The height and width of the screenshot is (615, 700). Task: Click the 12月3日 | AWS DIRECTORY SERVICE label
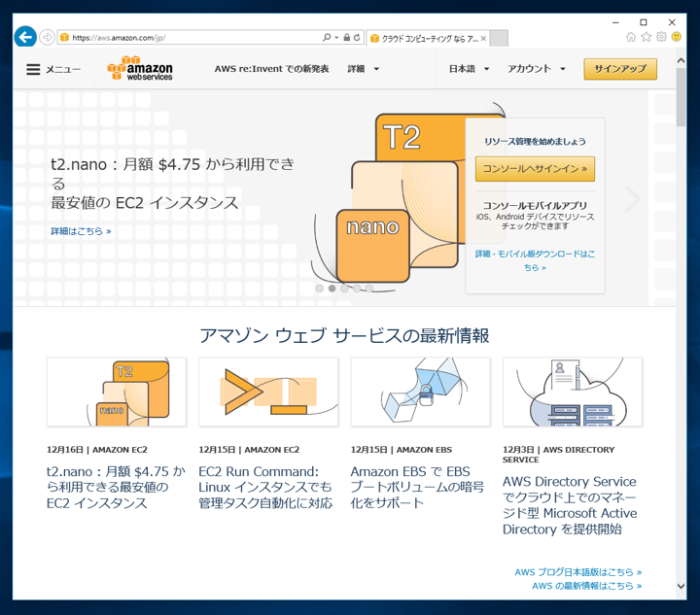coord(558,455)
